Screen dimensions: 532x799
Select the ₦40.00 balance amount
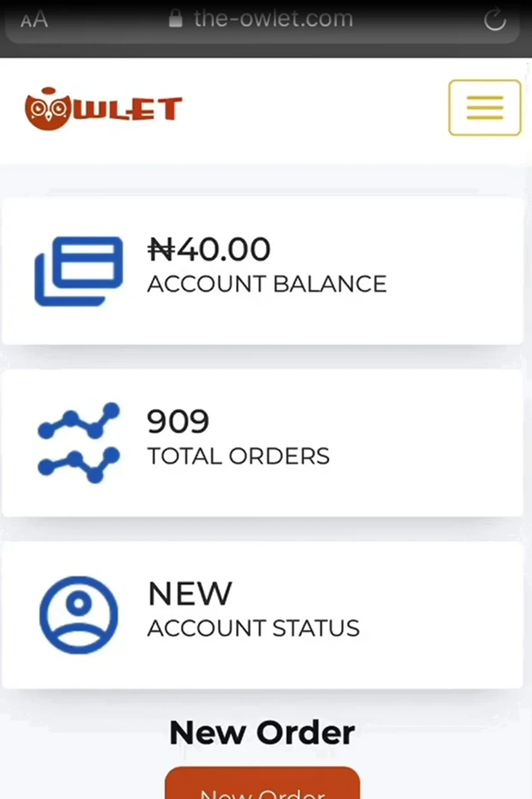click(209, 249)
